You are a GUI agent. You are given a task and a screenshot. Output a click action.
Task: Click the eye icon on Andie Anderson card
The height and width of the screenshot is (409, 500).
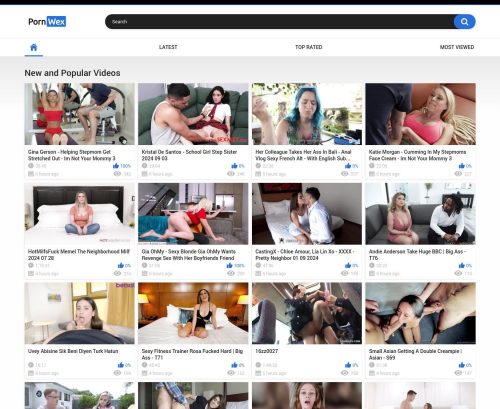click(x=458, y=273)
